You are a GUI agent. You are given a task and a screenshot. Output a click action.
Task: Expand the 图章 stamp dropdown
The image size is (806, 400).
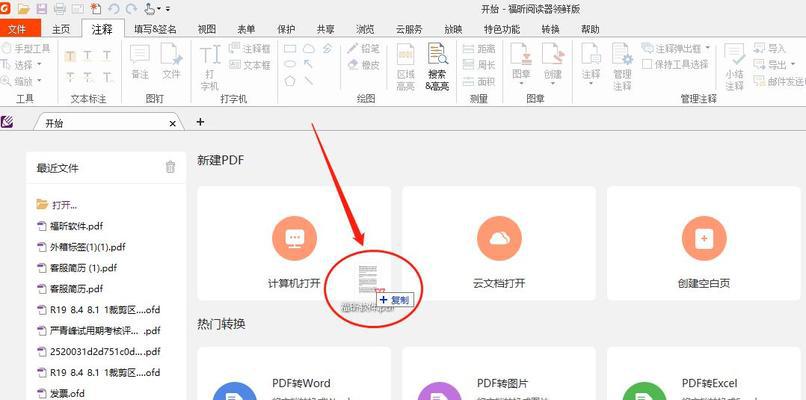(521, 84)
